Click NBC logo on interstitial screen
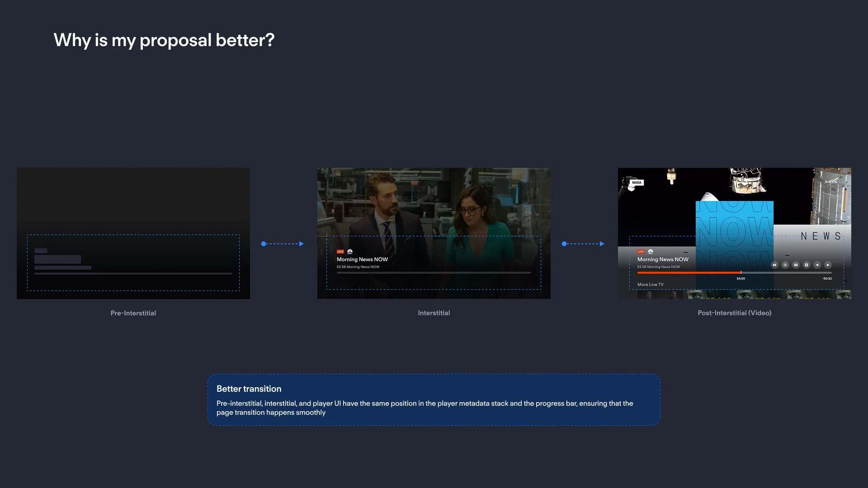 [350, 252]
